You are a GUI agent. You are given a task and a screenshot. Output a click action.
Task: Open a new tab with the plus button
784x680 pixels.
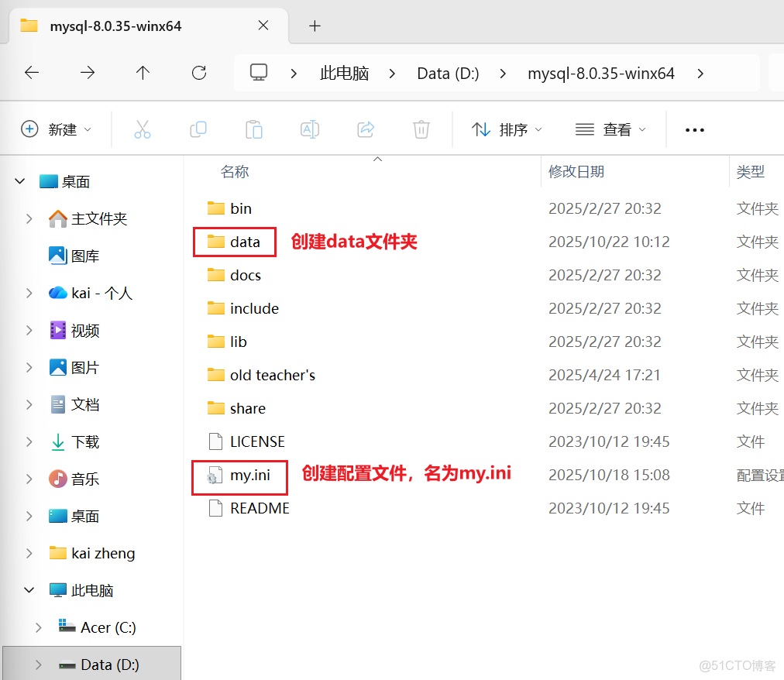[x=315, y=26]
